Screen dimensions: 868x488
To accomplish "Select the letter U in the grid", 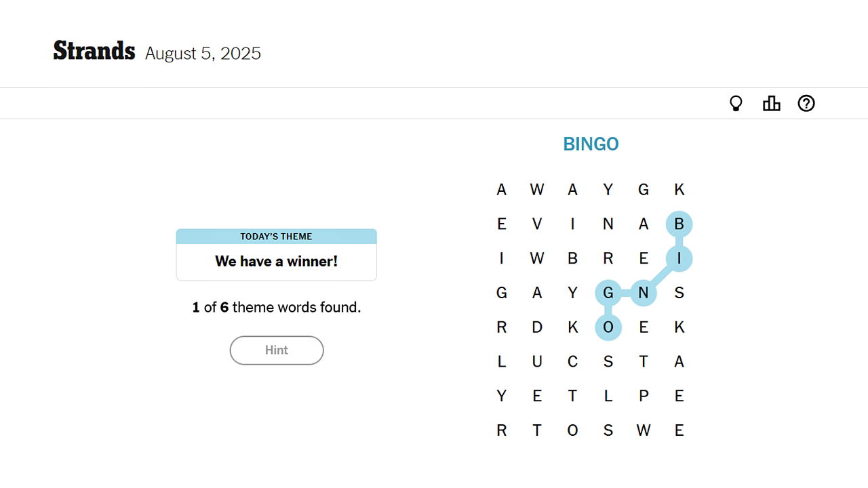I will click(x=537, y=362).
